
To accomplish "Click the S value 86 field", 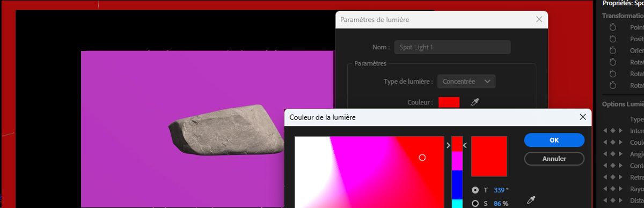I will [497, 203].
